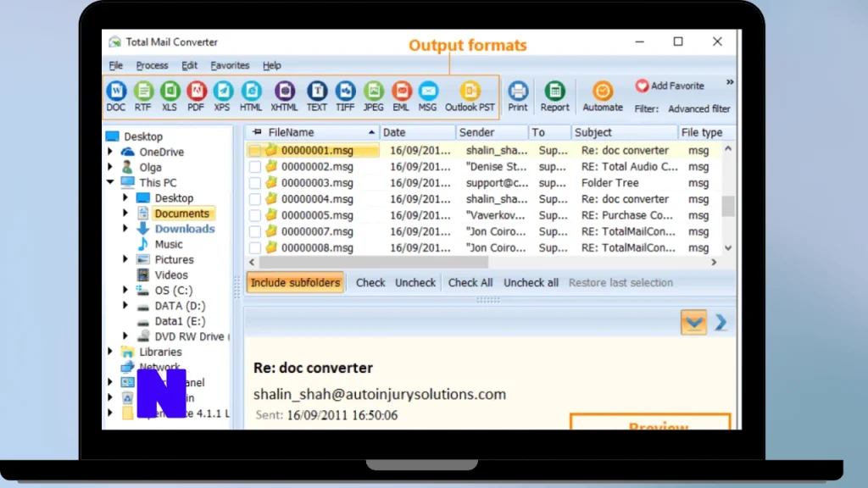Screen dimensions: 868x488
Task: Select Olga user folder
Action: [x=150, y=167]
